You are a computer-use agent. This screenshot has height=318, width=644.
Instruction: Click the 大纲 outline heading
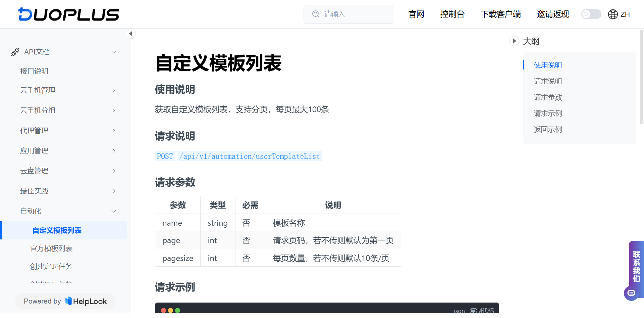tap(531, 41)
